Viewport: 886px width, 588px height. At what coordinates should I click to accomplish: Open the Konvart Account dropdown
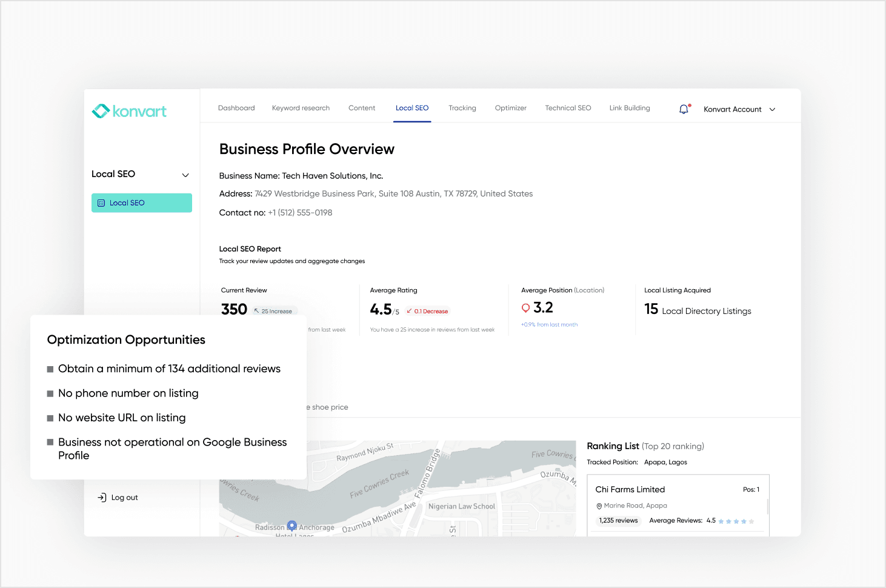coord(739,109)
